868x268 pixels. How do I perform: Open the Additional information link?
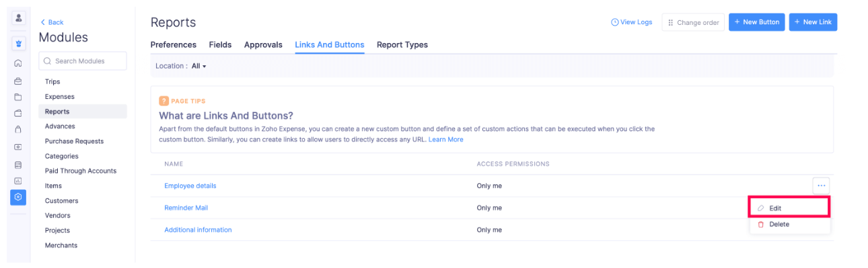click(198, 230)
